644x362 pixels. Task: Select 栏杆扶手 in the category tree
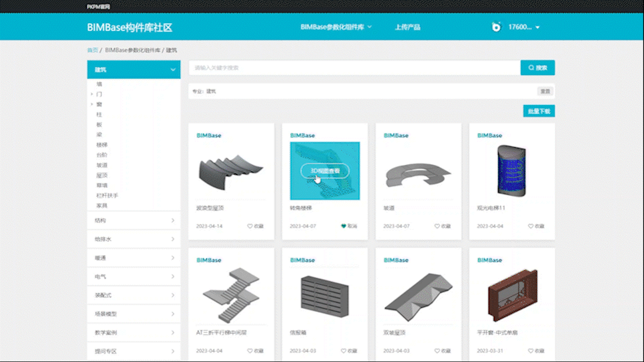(x=107, y=196)
